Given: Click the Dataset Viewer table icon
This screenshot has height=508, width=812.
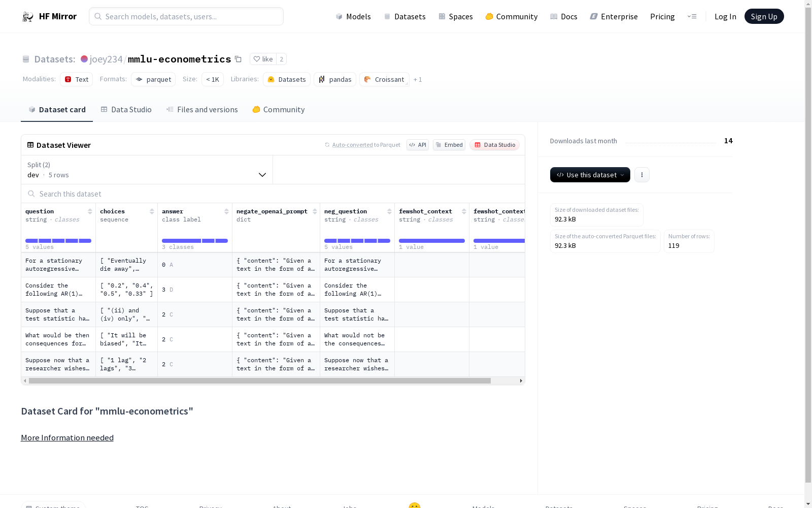Looking at the screenshot, I should coord(30,145).
